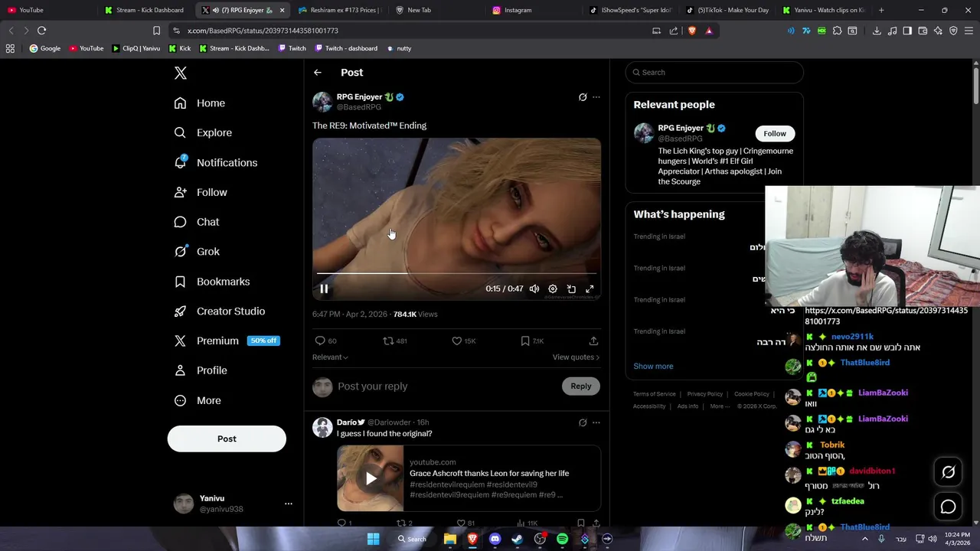Screen dimensions: 980x551
Task: Switch to the Reshiram ex #173 Prices tab
Action: [x=339, y=10]
